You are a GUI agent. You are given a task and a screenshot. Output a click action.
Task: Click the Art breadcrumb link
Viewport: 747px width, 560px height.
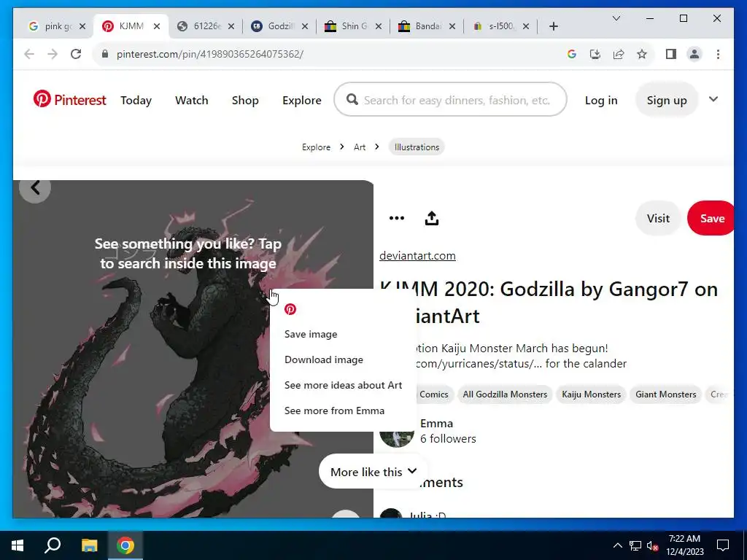tap(359, 147)
